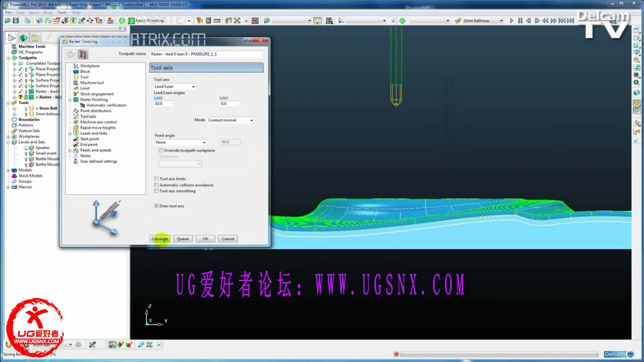Step the simulation back one move
Viewport: 644px width, 362px height.
tap(528, 21)
